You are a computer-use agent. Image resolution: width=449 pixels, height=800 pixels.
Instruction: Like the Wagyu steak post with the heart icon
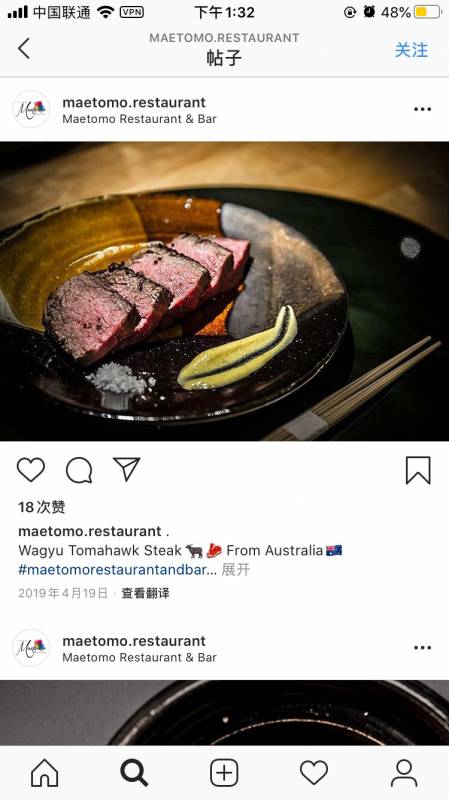pos(31,470)
